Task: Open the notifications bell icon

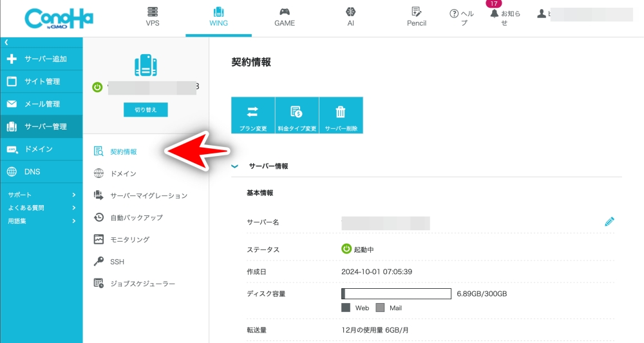Action: coord(494,14)
